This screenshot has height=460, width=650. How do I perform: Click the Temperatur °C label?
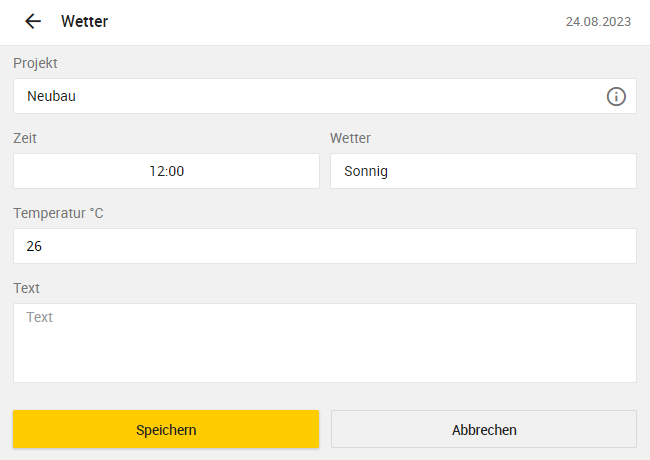(58, 213)
